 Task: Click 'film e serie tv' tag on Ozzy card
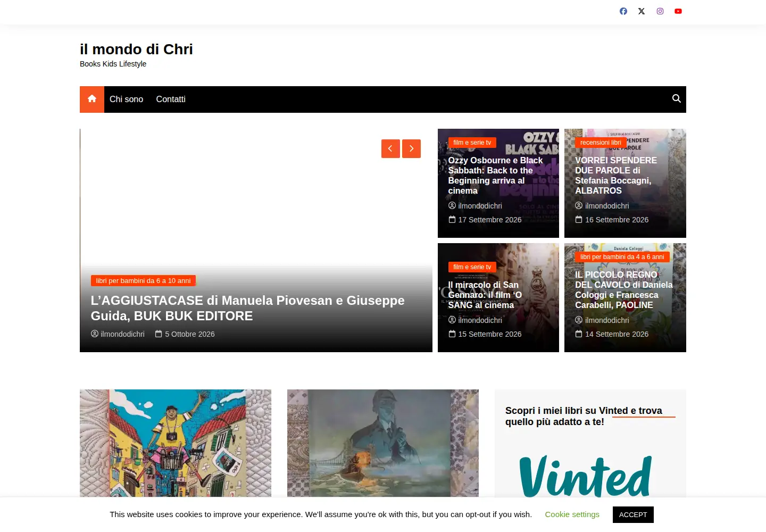[x=472, y=143]
